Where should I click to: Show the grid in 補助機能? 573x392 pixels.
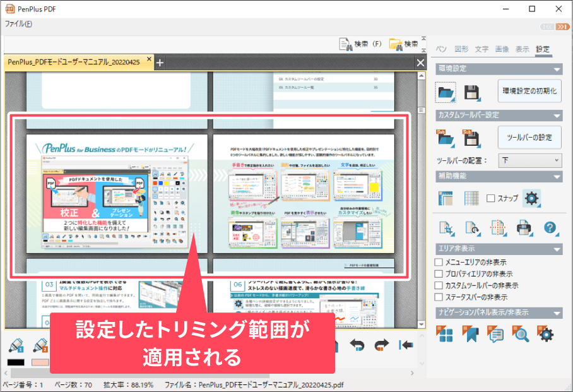[471, 198]
